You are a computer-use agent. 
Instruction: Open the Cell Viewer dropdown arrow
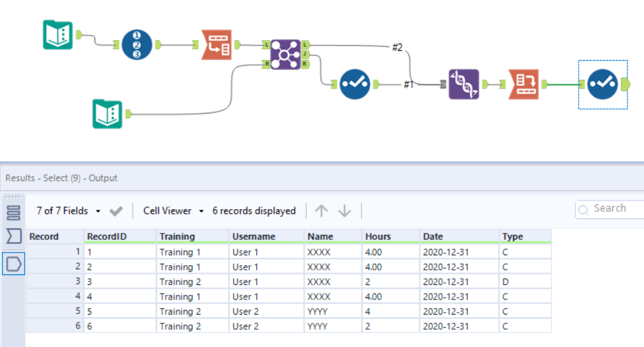(201, 211)
